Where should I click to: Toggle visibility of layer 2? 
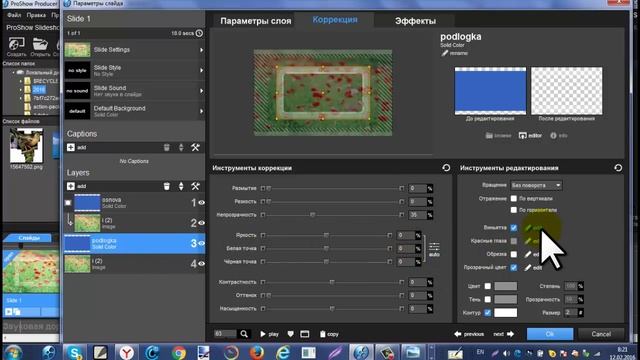202,223
